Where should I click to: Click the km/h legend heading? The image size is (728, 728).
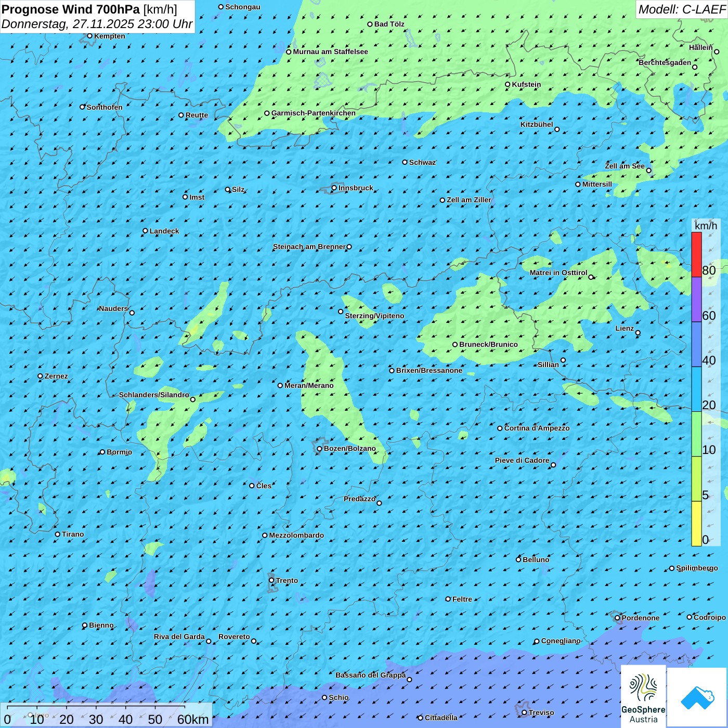706,226
